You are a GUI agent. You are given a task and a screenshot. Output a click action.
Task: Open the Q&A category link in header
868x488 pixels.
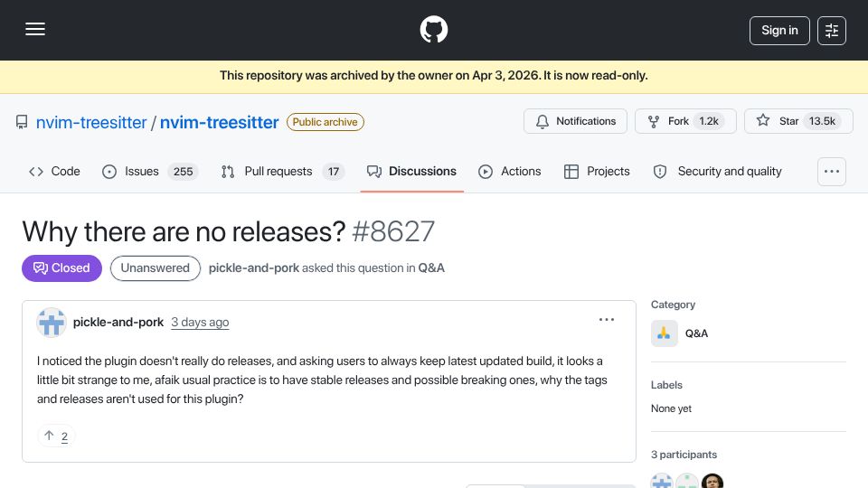tap(431, 268)
